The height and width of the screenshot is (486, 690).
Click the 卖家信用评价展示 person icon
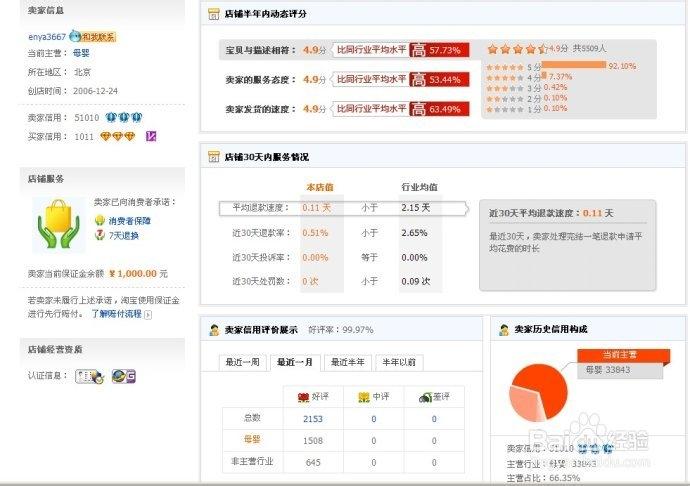(x=214, y=330)
